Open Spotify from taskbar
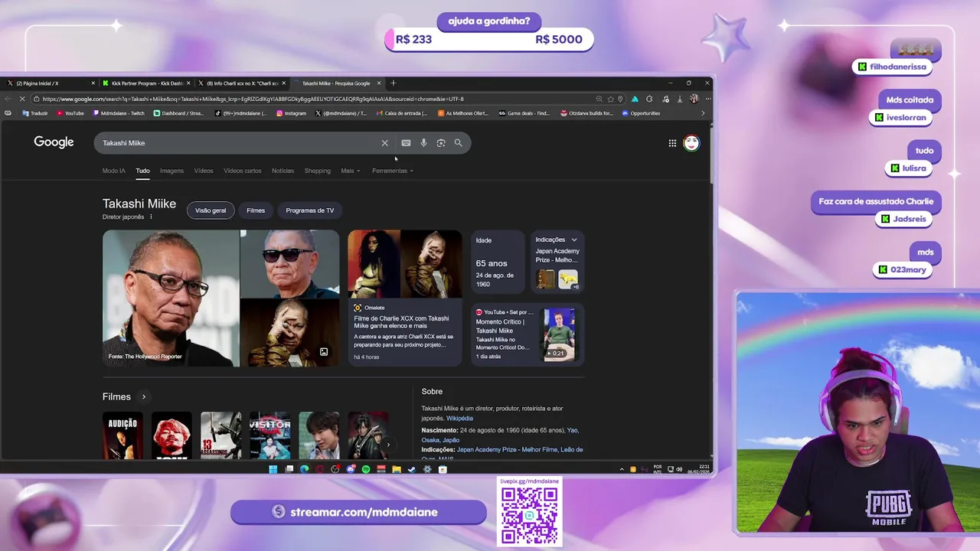Viewport: 980px width, 551px height. click(366, 469)
